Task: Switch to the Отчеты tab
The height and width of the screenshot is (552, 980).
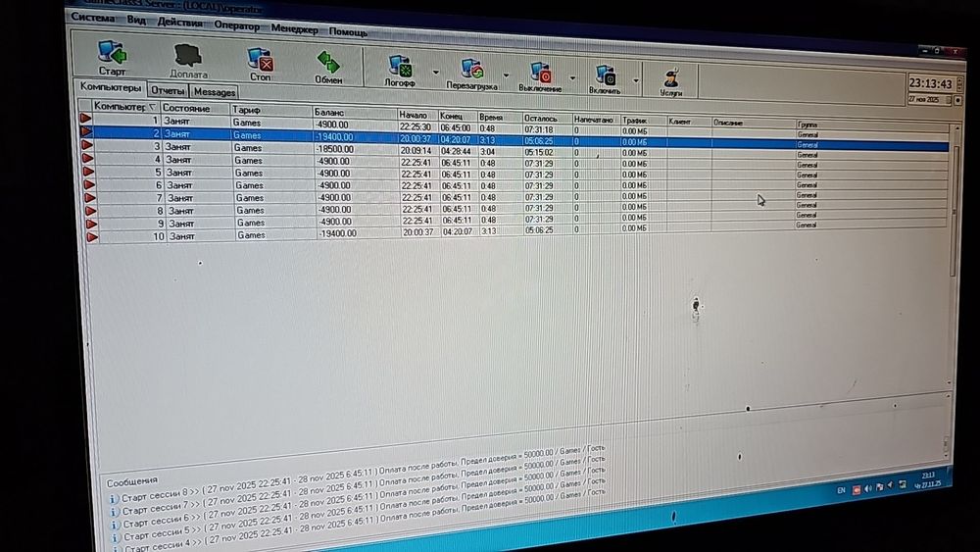Action: 168,90
